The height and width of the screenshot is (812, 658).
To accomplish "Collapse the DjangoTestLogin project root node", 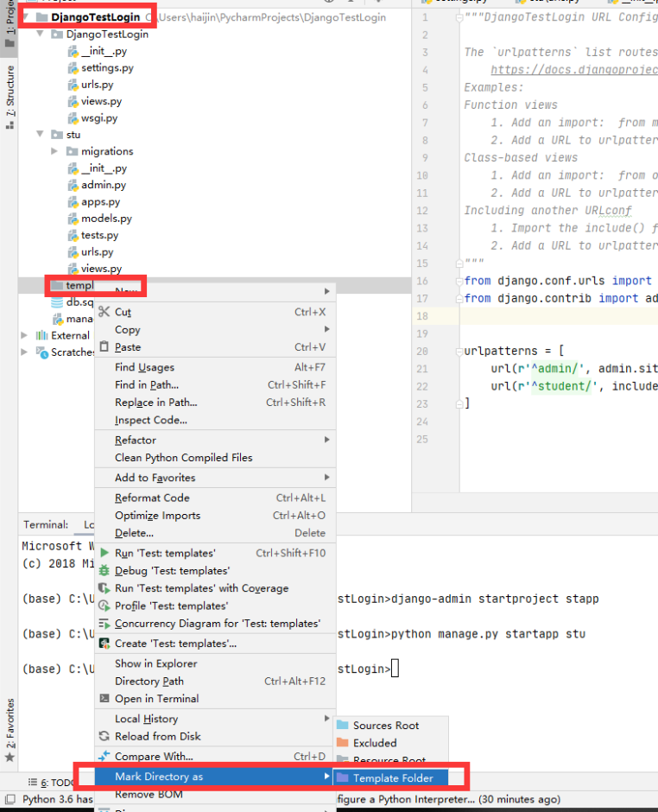I will tap(25, 17).
